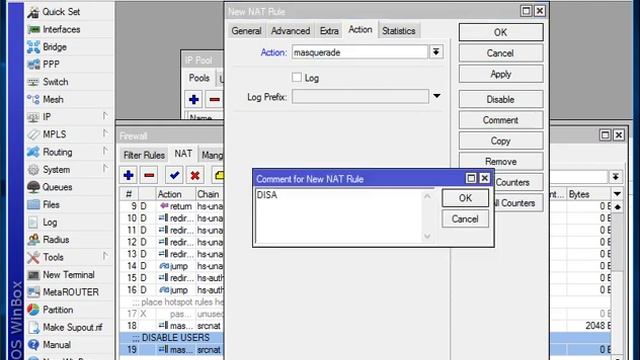Open the Action dropdown list
The width and height of the screenshot is (640, 360).
(x=436, y=52)
